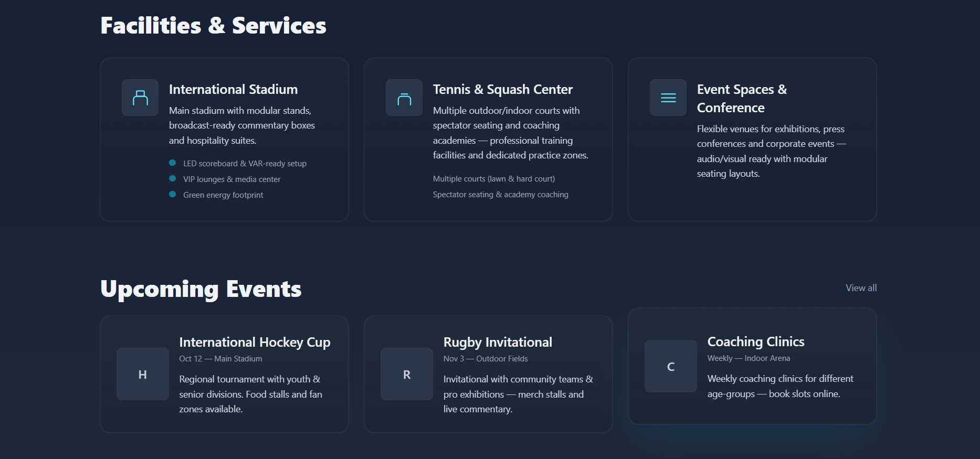Click the Rugby Invitational event title
The height and width of the screenshot is (459, 980).
tap(498, 342)
